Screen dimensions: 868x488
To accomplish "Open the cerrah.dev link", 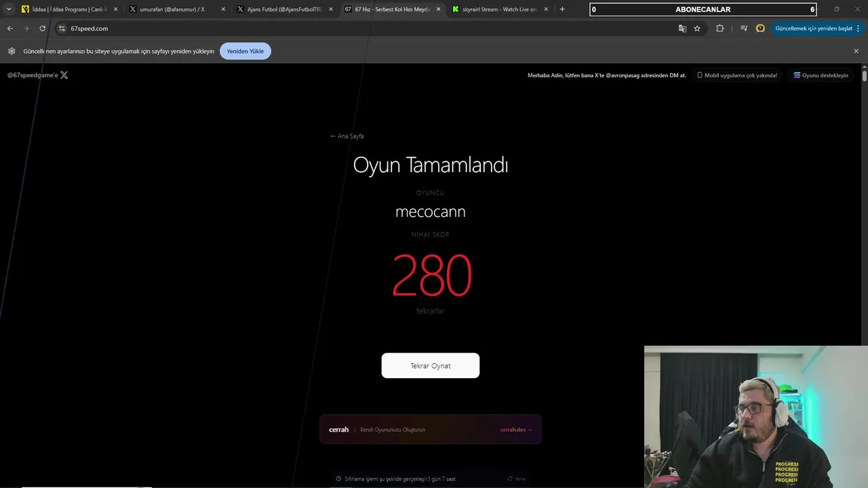I will pyautogui.click(x=516, y=430).
